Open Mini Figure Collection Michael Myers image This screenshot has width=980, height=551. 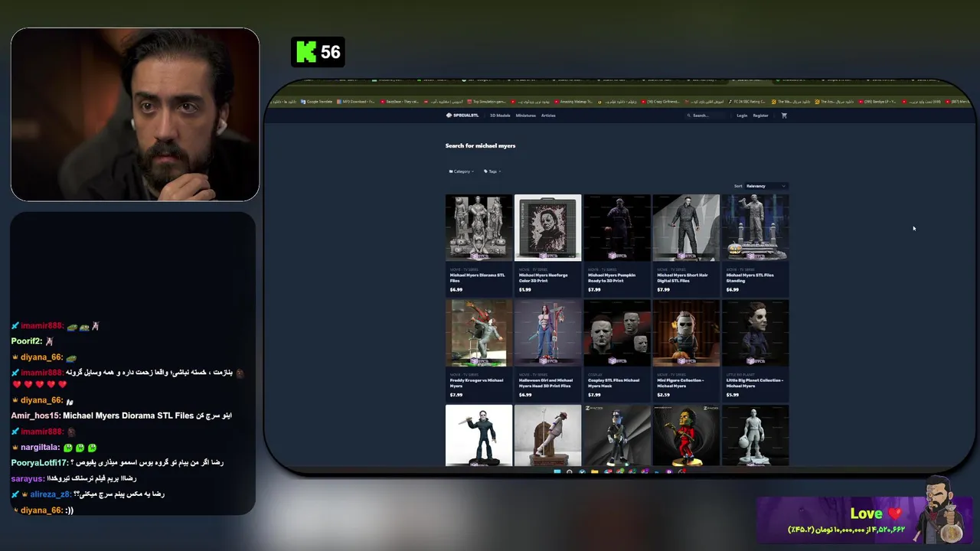coord(686,333)
